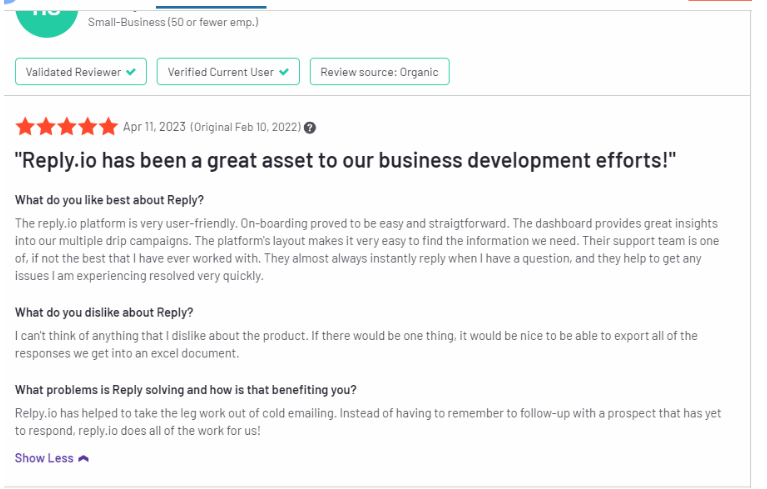Select the Verified Current User badge
Viewport: 767px width, 489px height.
[228, 71]
